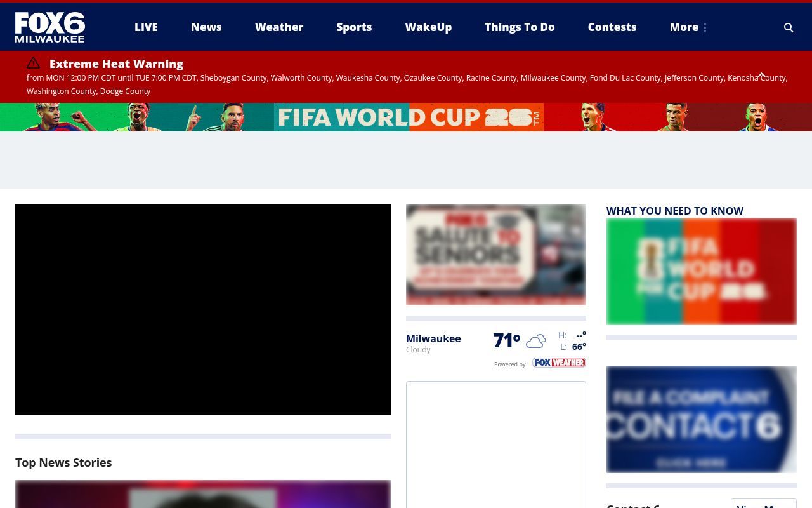This screenshot has height=508, width=812.
Task: Click the Top News Stories heading
Action: click(63, 462)
